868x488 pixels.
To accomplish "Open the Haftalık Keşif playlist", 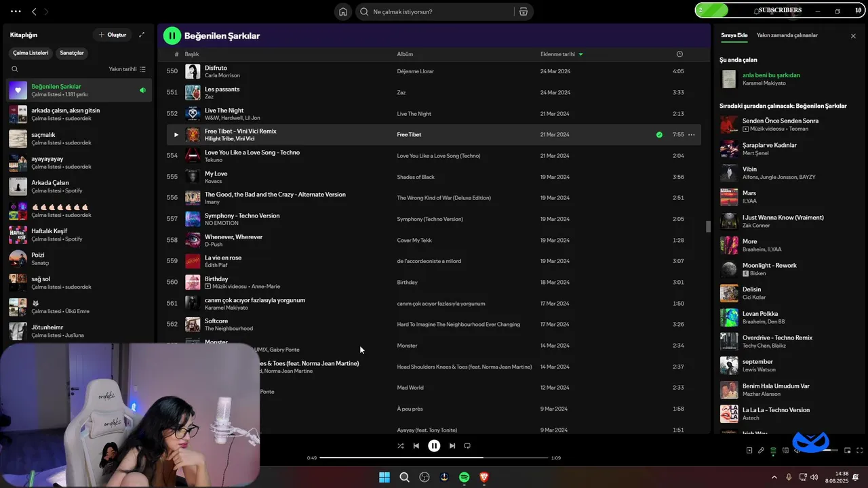I will click(x=79, y=235).
